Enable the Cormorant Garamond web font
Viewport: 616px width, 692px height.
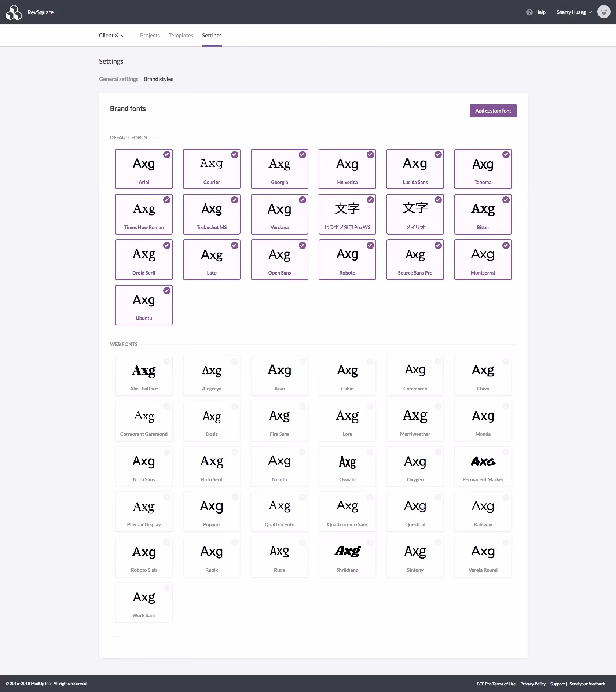(x=144, y=421)
